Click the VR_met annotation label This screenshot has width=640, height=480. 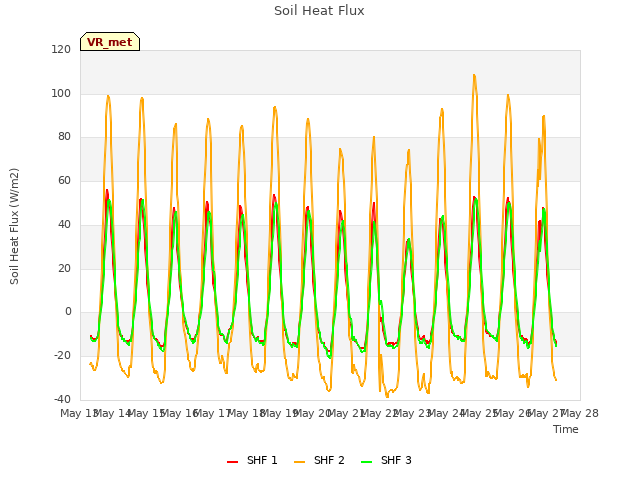(110, 42)
